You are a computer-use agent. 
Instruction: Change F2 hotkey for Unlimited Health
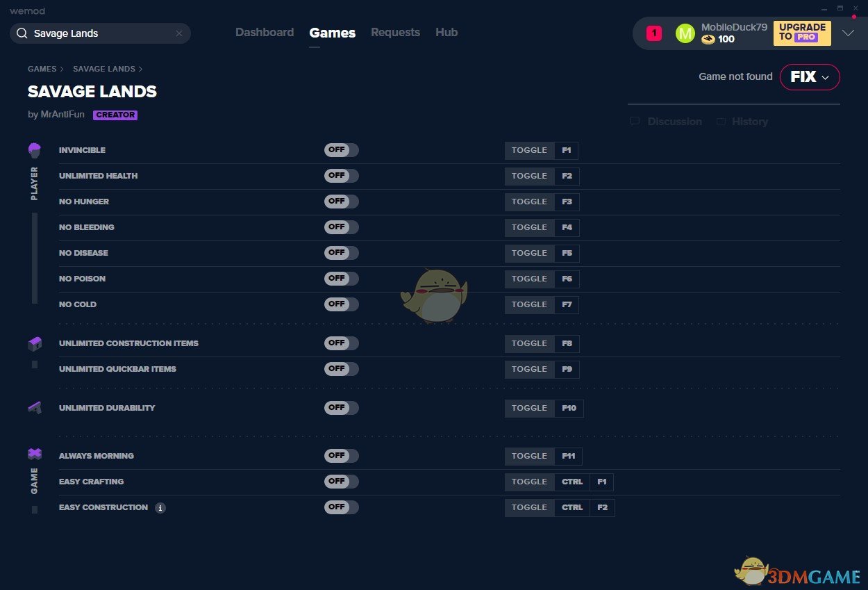pyautogui.click(x=567, y=176)
